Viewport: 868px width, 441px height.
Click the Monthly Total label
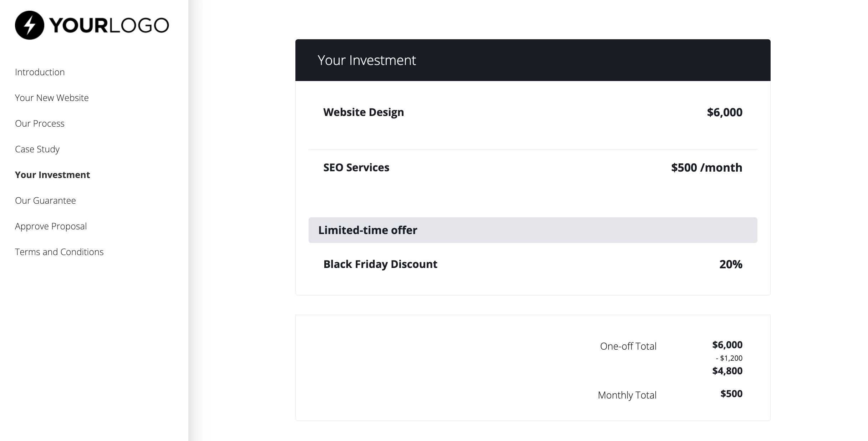coord(627,395)
